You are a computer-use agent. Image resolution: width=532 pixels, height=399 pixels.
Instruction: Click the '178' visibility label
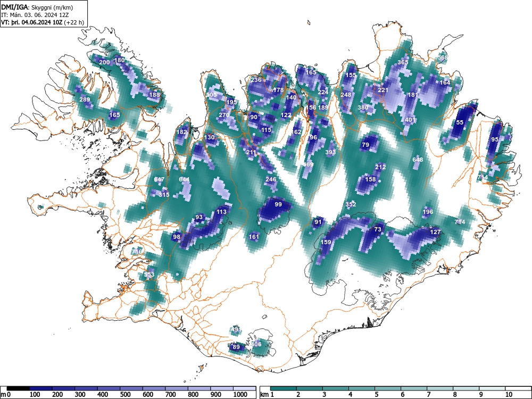point(278,90)
